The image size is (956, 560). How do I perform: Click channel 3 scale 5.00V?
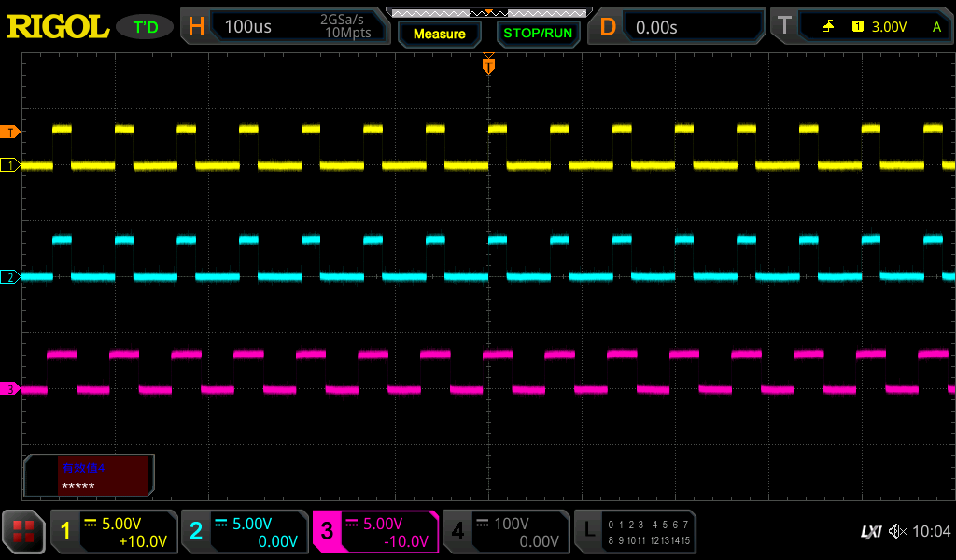click(383, 524)
